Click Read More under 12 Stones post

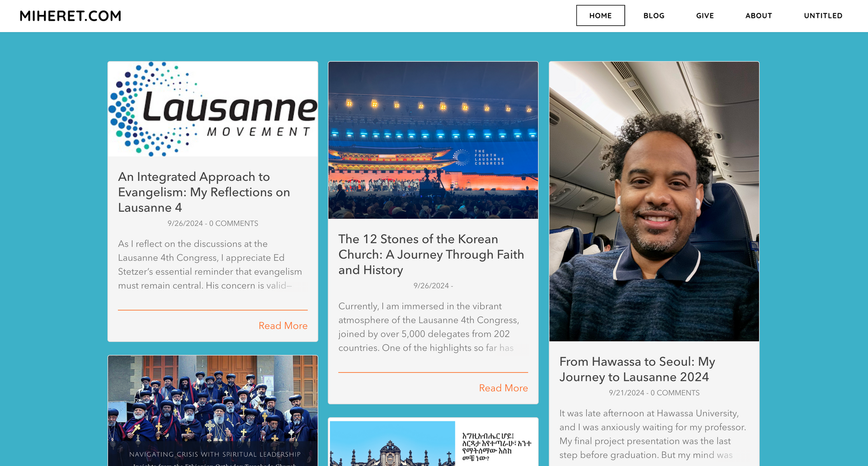(504, 388)
